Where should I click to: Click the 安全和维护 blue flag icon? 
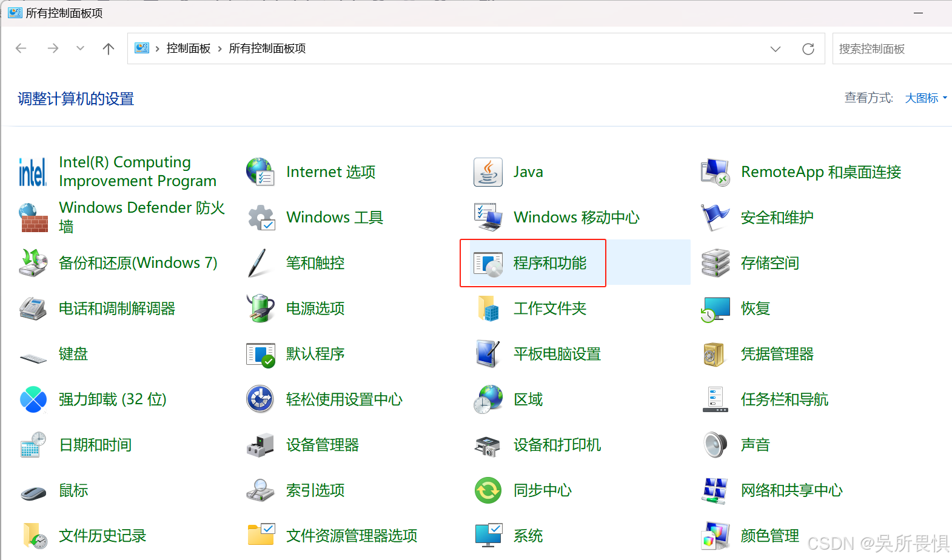pyautogui.click(x=716, y=218)
